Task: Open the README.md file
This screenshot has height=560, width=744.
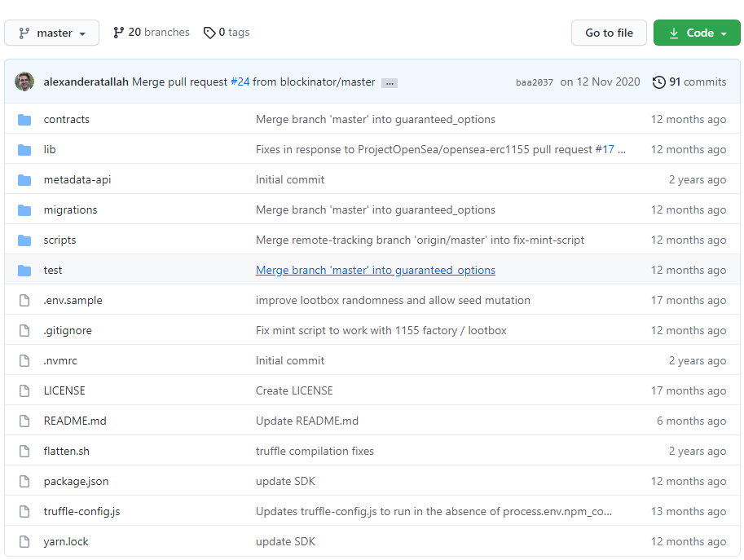Action: (75, 421)
